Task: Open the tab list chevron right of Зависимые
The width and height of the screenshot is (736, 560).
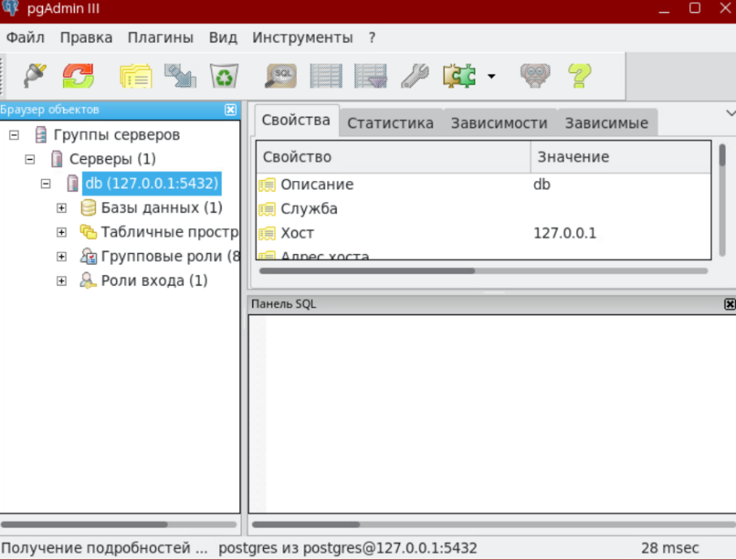Action: pos(730,113)
